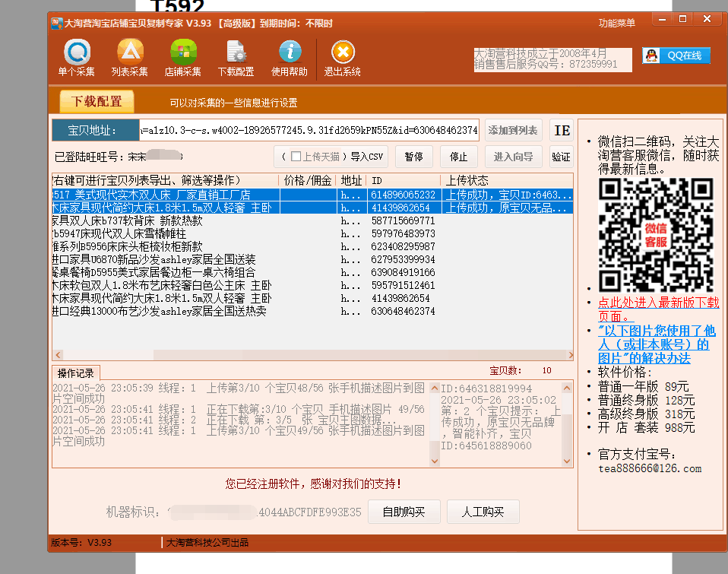
Task: Select the row with ID 614896065232
Action: point(312,195)
